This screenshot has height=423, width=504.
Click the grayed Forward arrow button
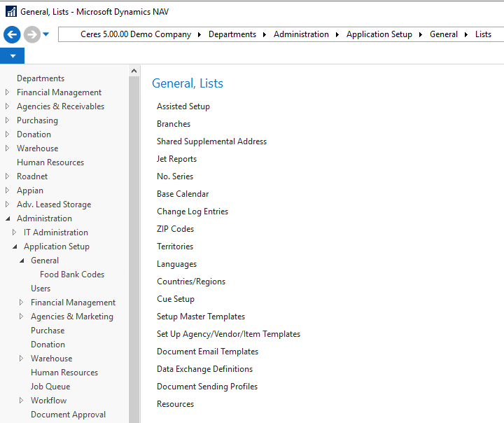pyautogui.click(x=31, y=34)
